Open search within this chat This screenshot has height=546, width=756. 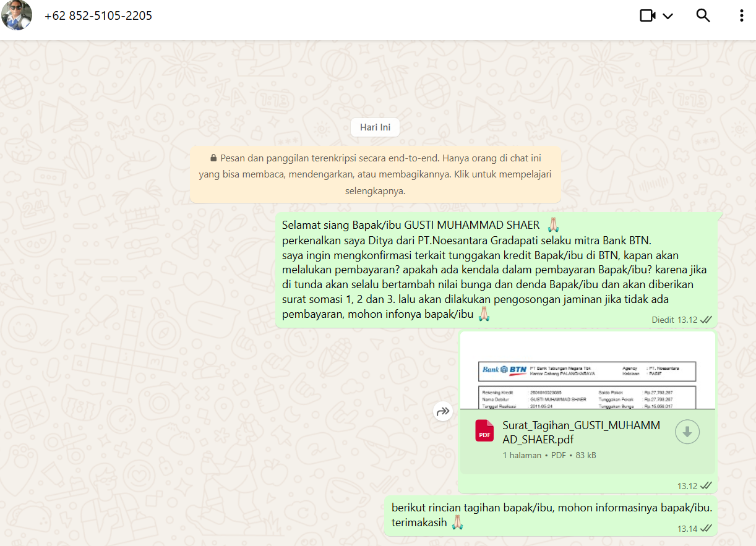click(x=703, y=15)
